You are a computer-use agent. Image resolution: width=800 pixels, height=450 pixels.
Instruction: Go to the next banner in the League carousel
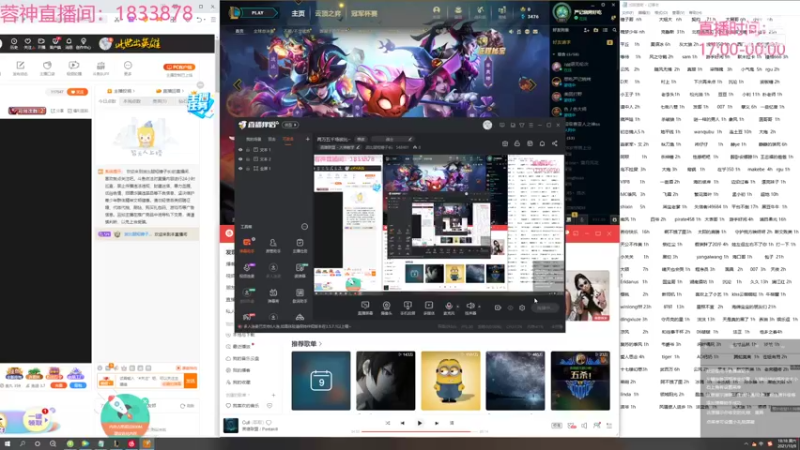[x=531, y=85]
